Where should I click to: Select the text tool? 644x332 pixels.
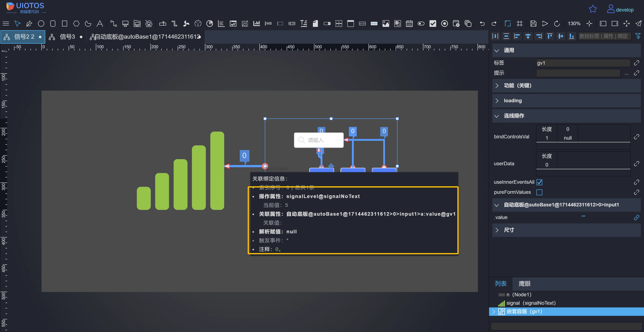coord(100,24)
